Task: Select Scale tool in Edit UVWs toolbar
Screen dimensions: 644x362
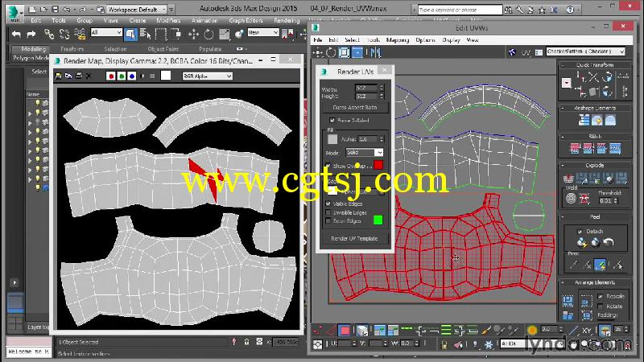Action: point(345,52)
